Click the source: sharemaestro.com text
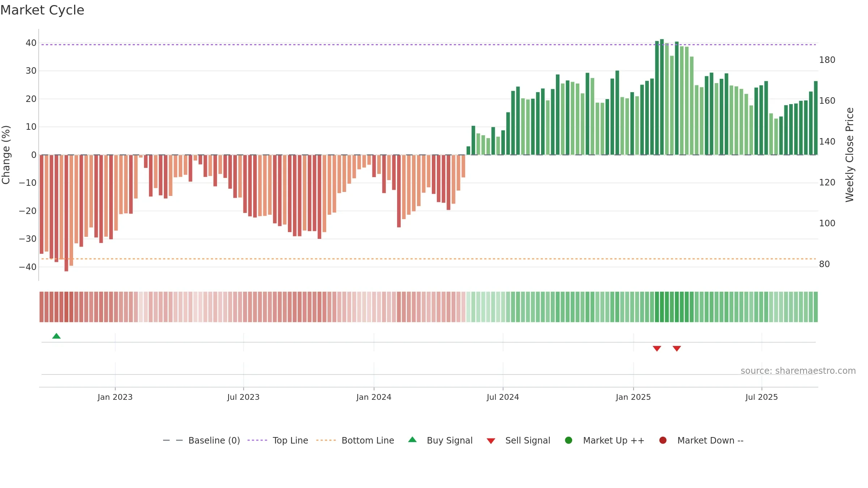The width and height of the screenshot is (868, 488). (798, 371)
